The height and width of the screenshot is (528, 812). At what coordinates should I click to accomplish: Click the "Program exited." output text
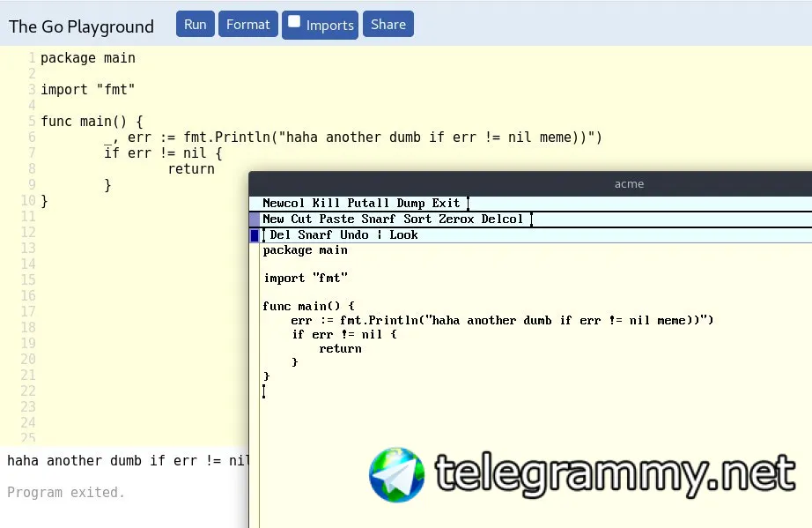pos(66,492)
